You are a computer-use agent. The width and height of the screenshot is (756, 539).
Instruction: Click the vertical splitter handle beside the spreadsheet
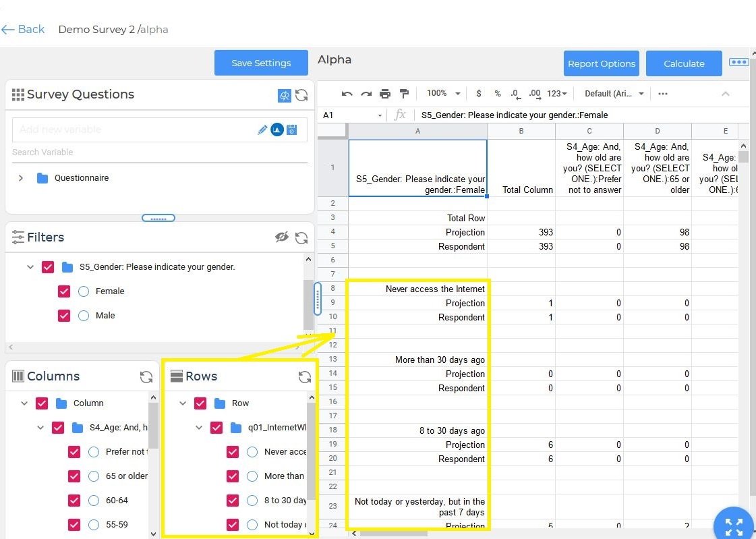317,299
